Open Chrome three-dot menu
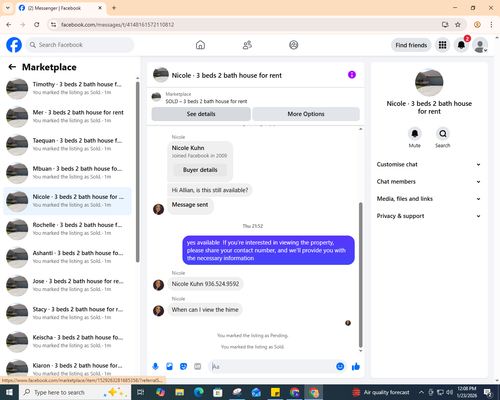The height and width of the screenshot is (400, 500). coord(491,25)
